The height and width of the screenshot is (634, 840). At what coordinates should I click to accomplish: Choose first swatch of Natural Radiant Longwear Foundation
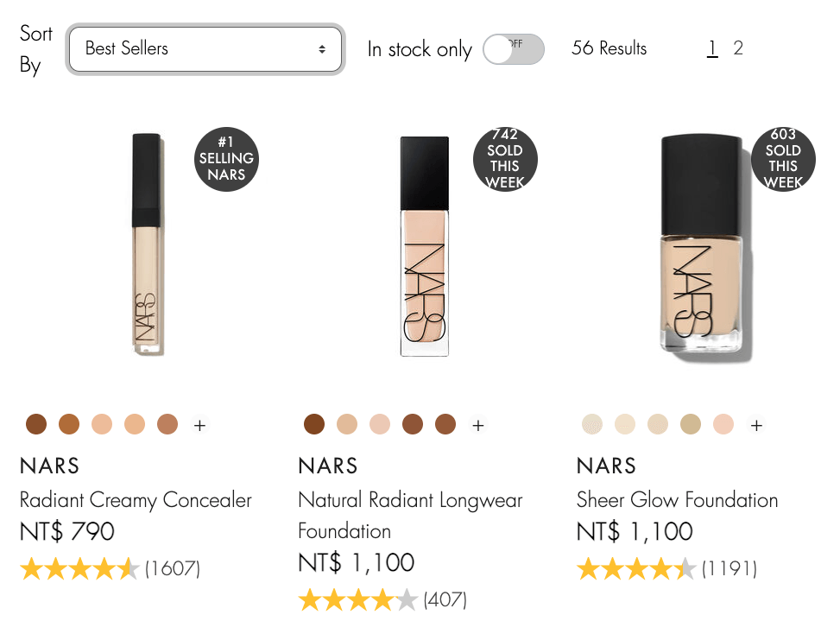click(x=314, y=424)
